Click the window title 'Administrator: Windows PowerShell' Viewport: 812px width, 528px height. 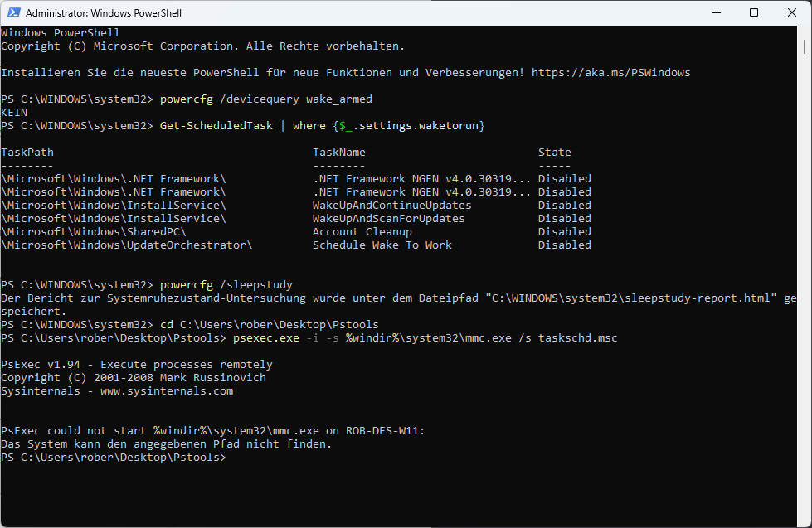coord(104,13)
